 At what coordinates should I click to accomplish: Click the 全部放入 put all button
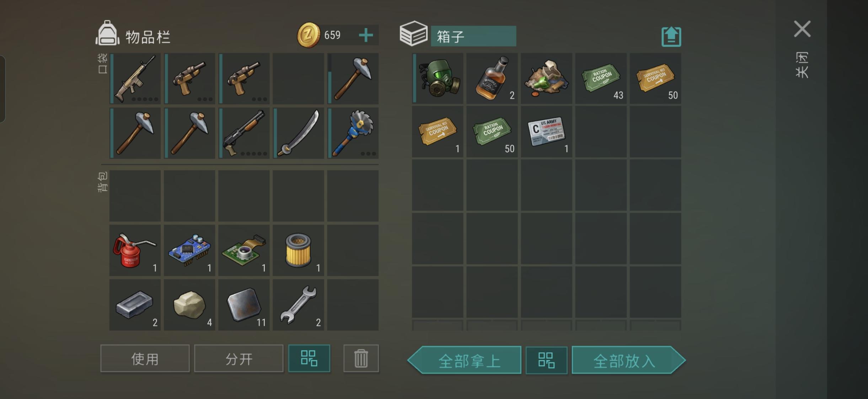point(628,360)
